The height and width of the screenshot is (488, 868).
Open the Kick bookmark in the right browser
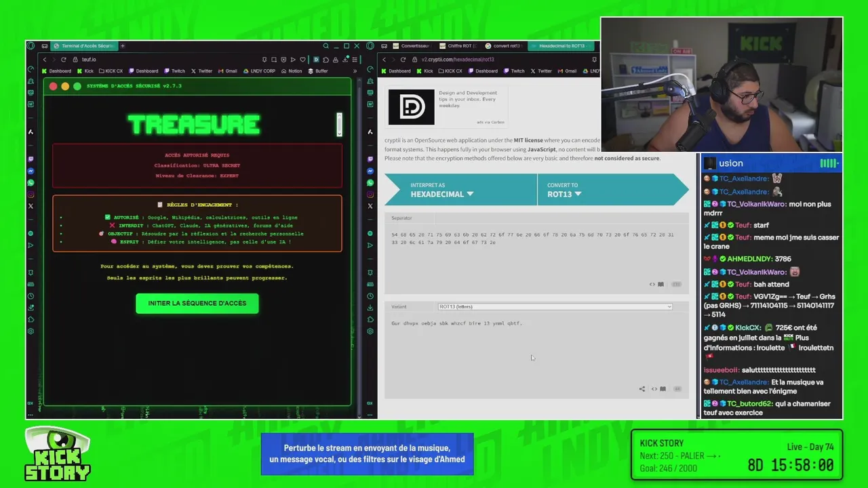pyautogui.click(x=425, y=71)
